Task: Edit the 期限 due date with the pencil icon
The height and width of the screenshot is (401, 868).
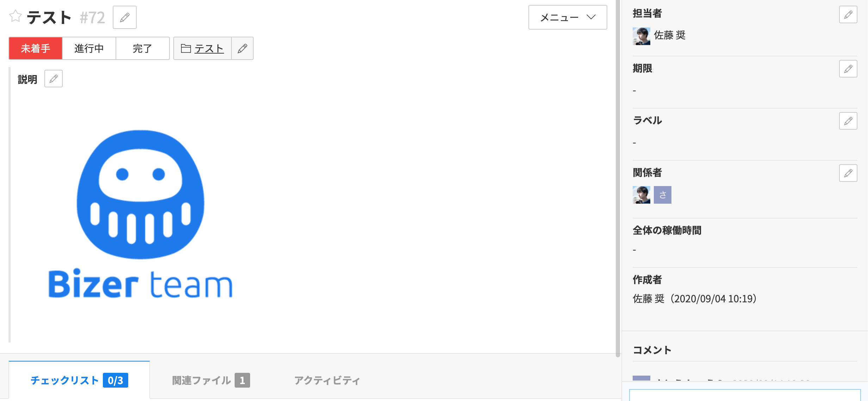Action: click(849, 69)
